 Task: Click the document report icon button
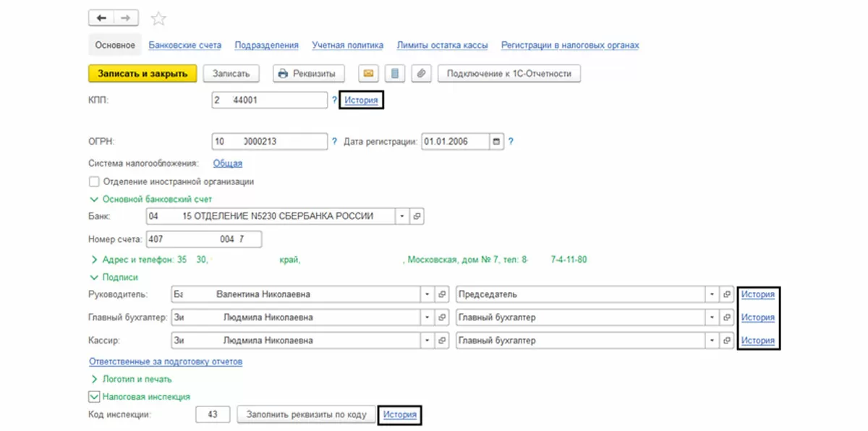pyautogui.click(x=394, y=73)
